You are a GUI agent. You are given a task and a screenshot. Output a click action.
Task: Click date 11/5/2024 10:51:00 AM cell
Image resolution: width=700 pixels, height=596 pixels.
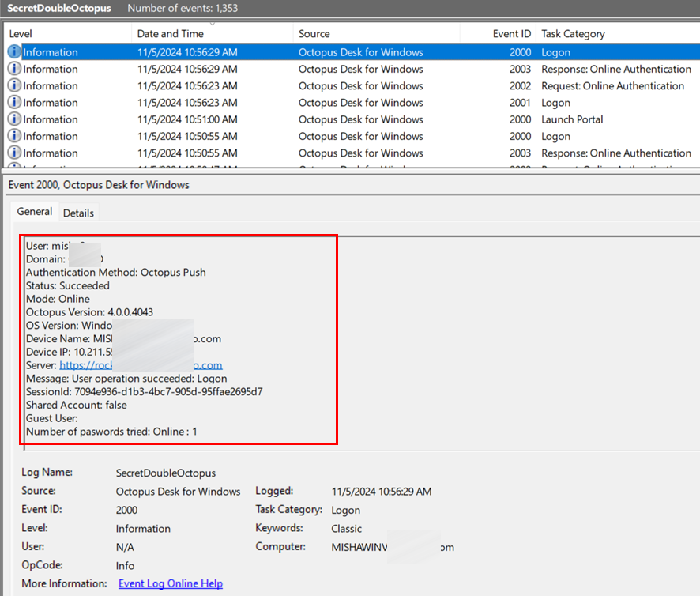187,119
